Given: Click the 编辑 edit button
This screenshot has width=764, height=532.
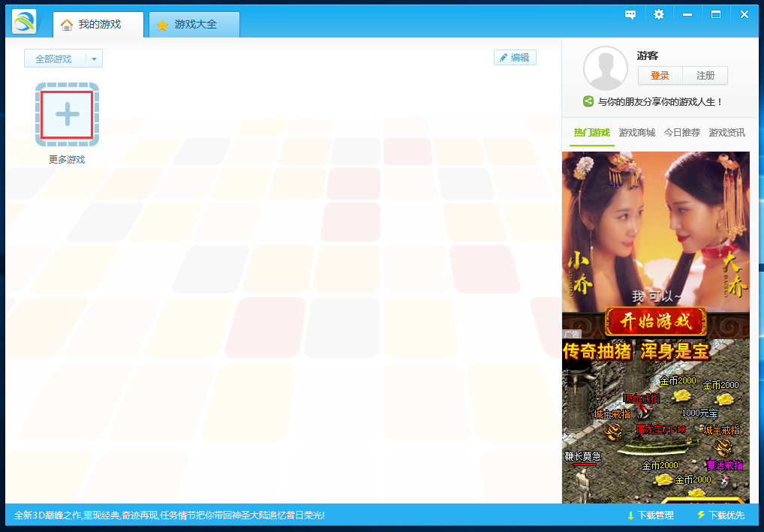Looking at the screenshot, I should (515, 57).
